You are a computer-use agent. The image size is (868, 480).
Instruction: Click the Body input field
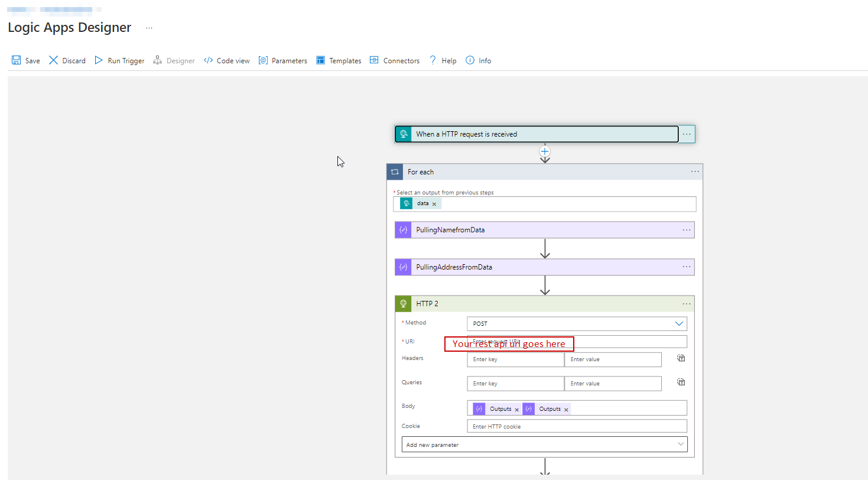577,408
